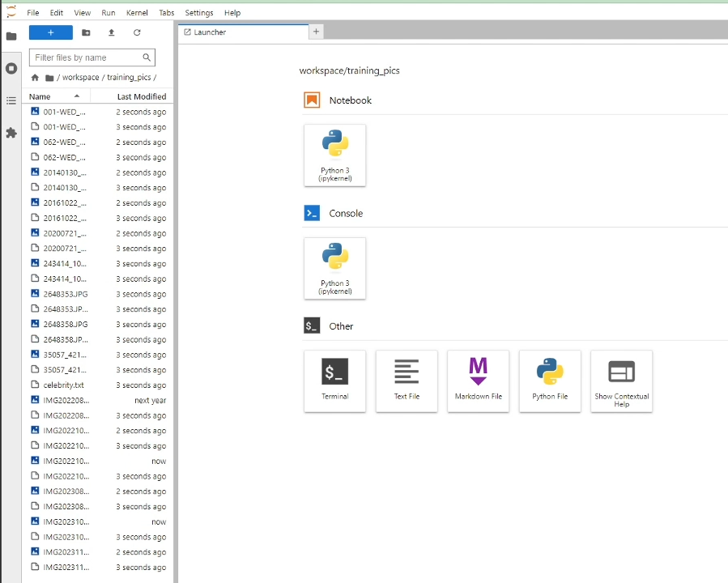Open the Extension Manager puzzle icon
Screen dimensions: 728x583
(11, 133)
